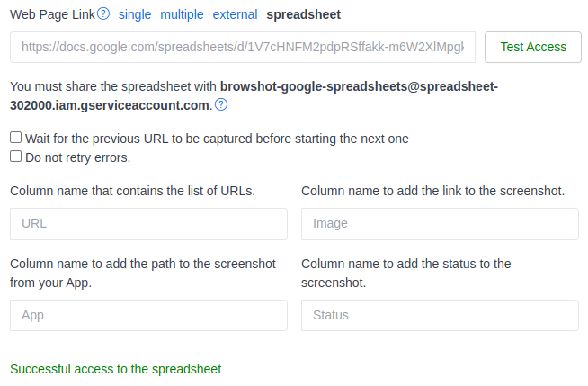This screenshot has width=588, height=386.
Task: Click the Successful access to the spreadsheet message
Action: (115, 369)
